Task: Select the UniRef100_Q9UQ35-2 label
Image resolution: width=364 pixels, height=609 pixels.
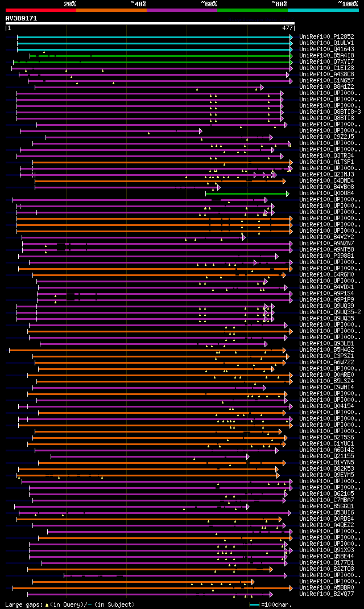Action: tap(330, 312)
